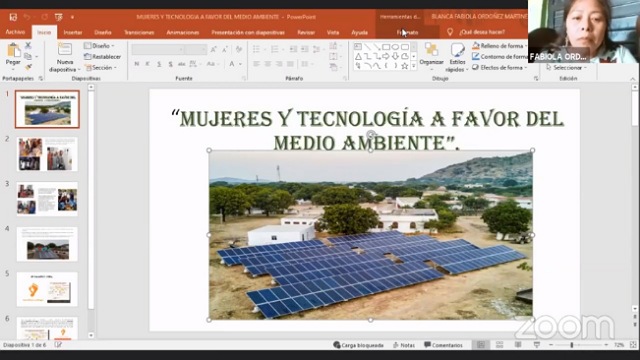The image size is (640, 360).
Task: Click the numbered list icon
Action: click(x=276, y=49)
